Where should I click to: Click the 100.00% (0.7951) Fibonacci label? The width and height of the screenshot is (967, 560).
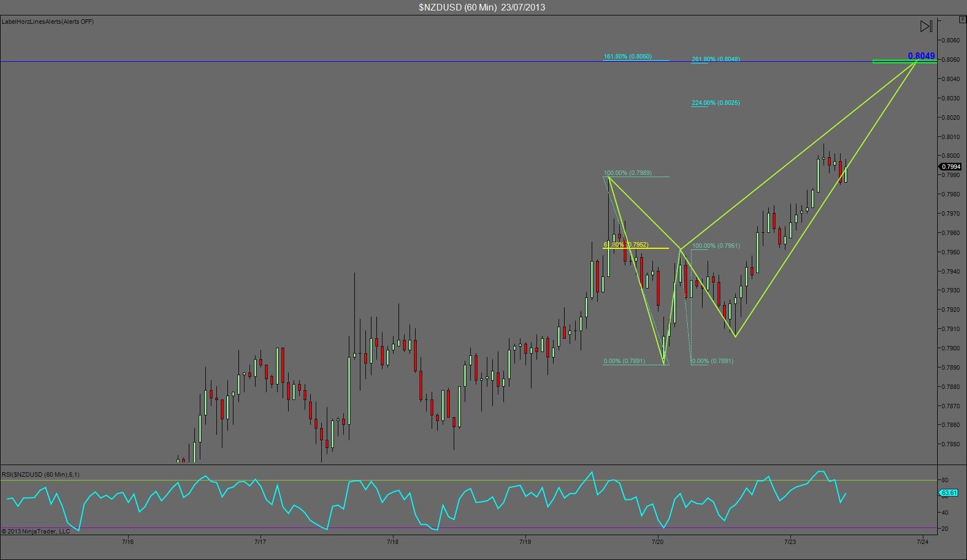[x=716, y=246]
